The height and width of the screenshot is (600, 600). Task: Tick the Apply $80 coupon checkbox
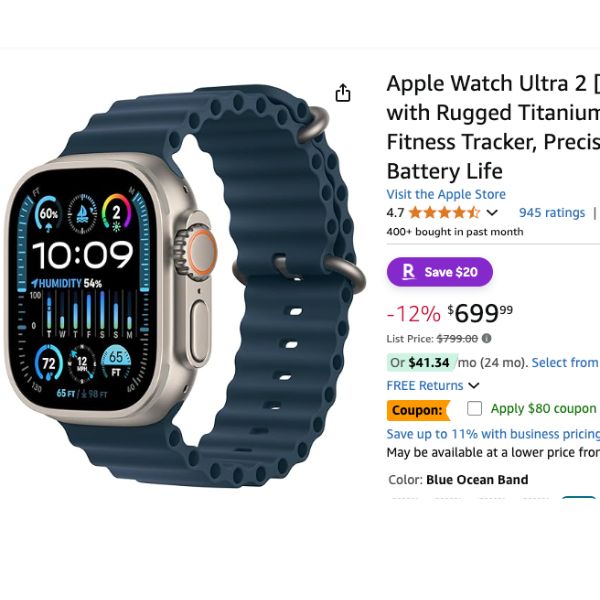(x=474, y=409)
